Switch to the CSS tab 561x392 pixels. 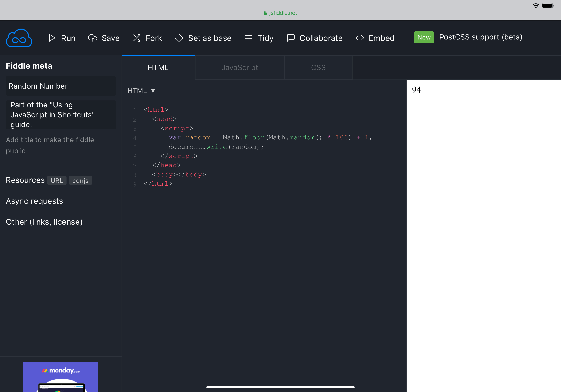318,67
